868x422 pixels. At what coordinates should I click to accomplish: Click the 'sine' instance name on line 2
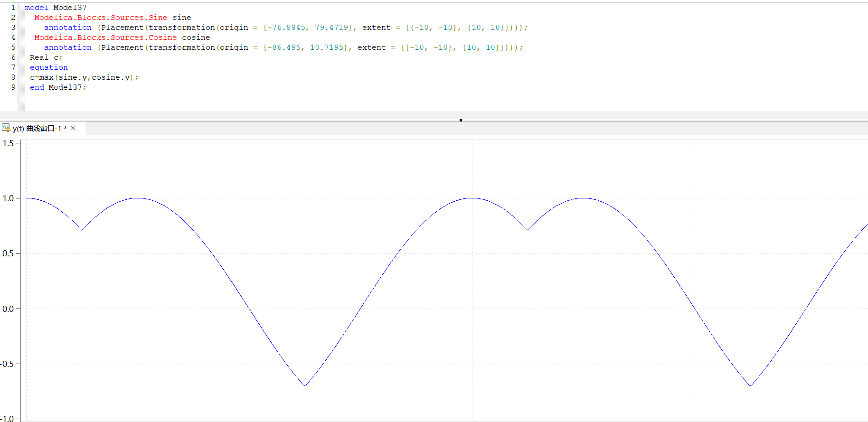click(x=182, y=18)
